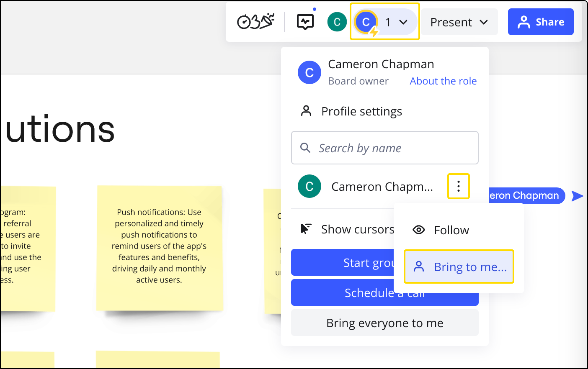Expand the participants count chevron
This screenshot has width=588, height=369.
pyautogui.click(x=403, y=22)
